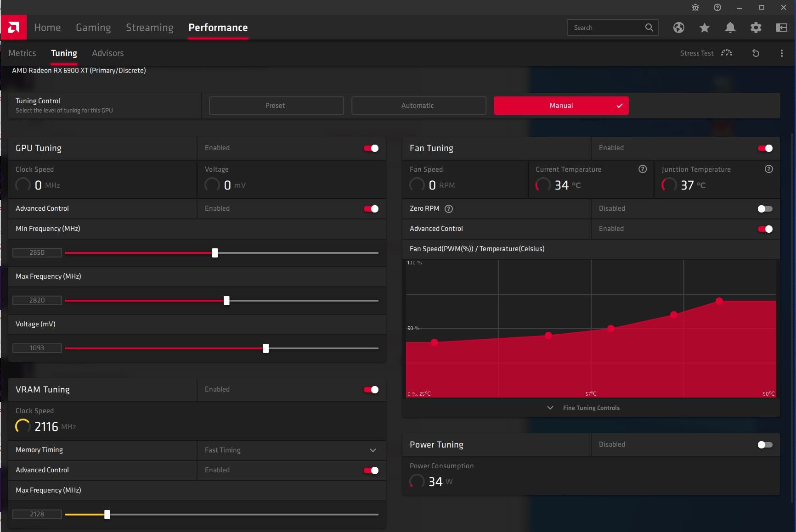Click the Voltage value box 1093
Image resolution: width=796 pixels, height=532 pixels.
(x=37, y=348)
